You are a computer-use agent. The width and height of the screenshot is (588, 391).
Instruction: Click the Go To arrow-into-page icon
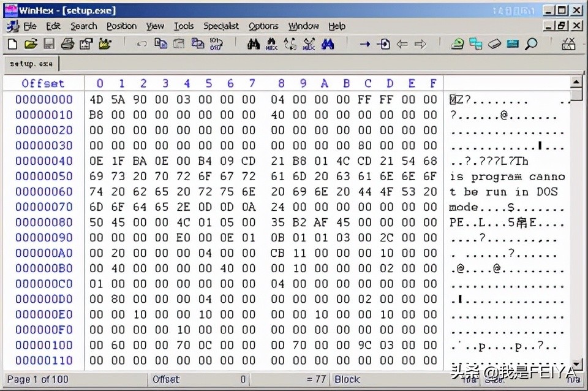coord(383,44)
